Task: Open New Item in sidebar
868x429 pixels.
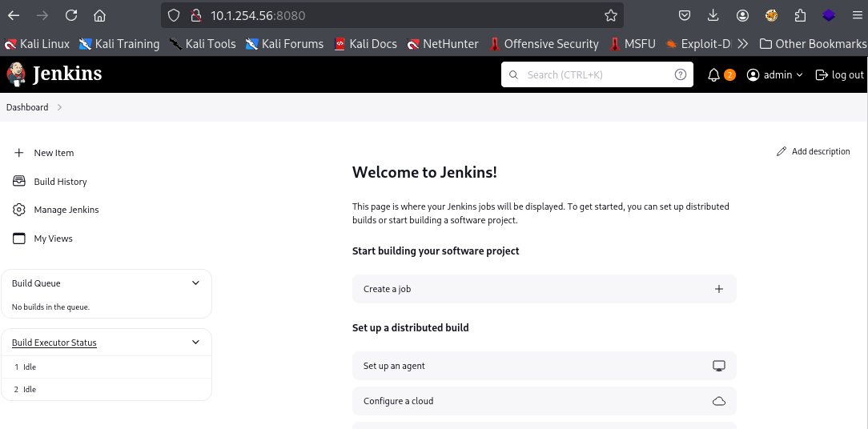Action: point(54,153)
